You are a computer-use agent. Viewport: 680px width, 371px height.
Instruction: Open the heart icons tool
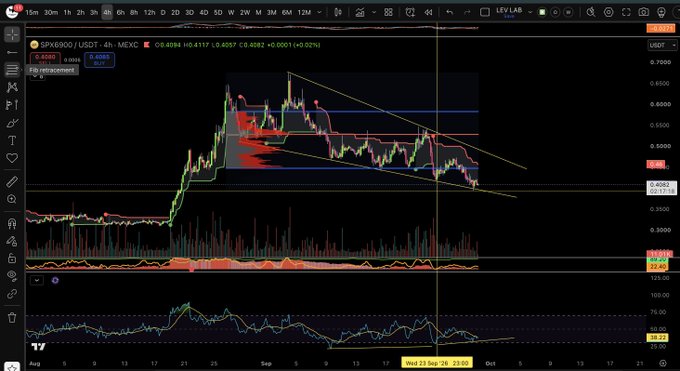coord(12,158)
